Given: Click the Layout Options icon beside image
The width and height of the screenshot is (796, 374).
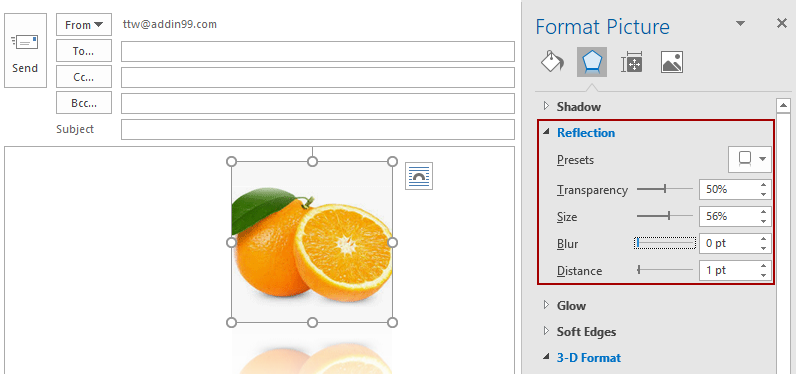Looking at the screenshot, I should [419, 176].
